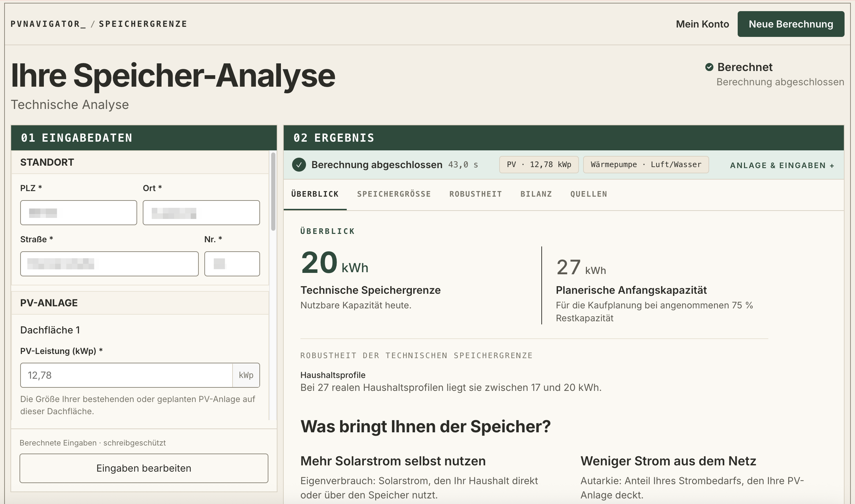Click the 43,0 s calculation time
The image size is (855, 504).
[463, 165]
